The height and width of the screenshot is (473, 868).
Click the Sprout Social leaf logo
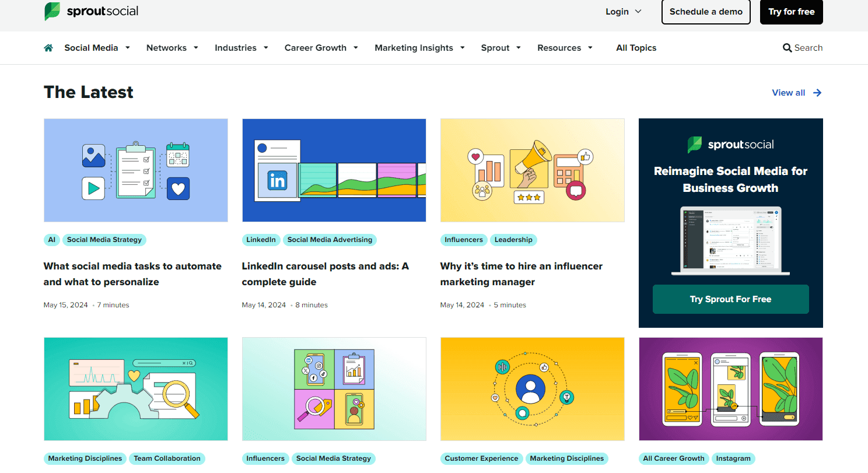coord(52,12)
